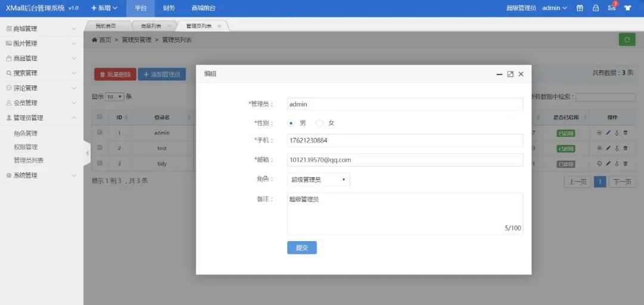The width and height of the screenshot is (644, 305).
Task: Sort the table by 登录名 column
Action: tap(162, 117)
